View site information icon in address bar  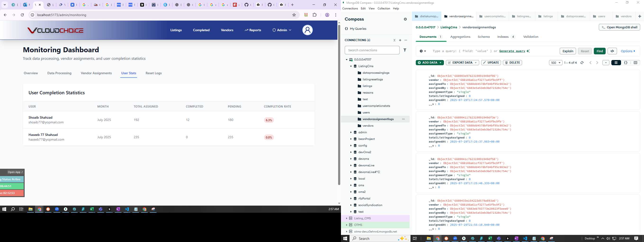click(x=32, y=15)
